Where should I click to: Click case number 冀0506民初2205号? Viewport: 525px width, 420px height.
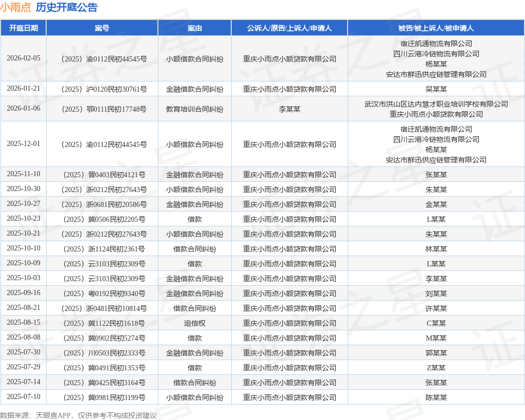[104, 219]
